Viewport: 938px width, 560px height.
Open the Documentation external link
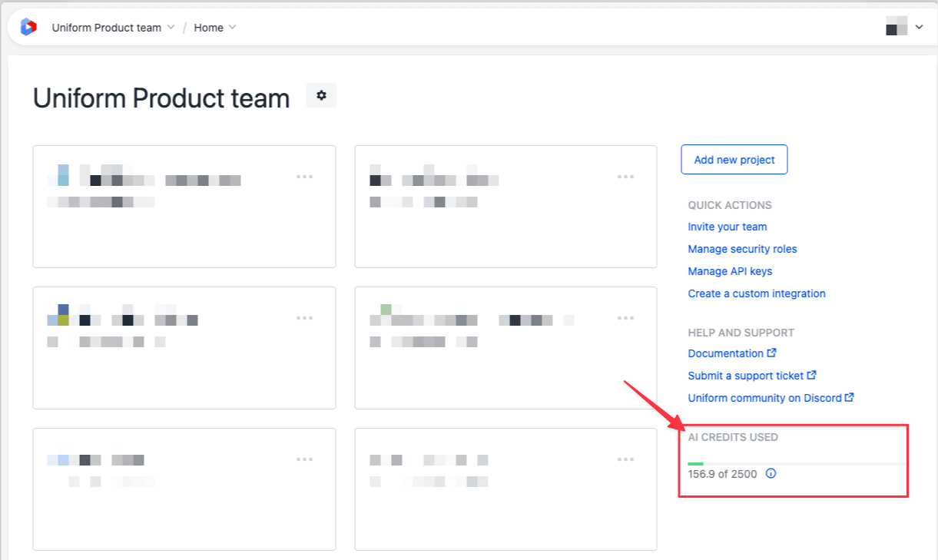[x=731, y=353]
